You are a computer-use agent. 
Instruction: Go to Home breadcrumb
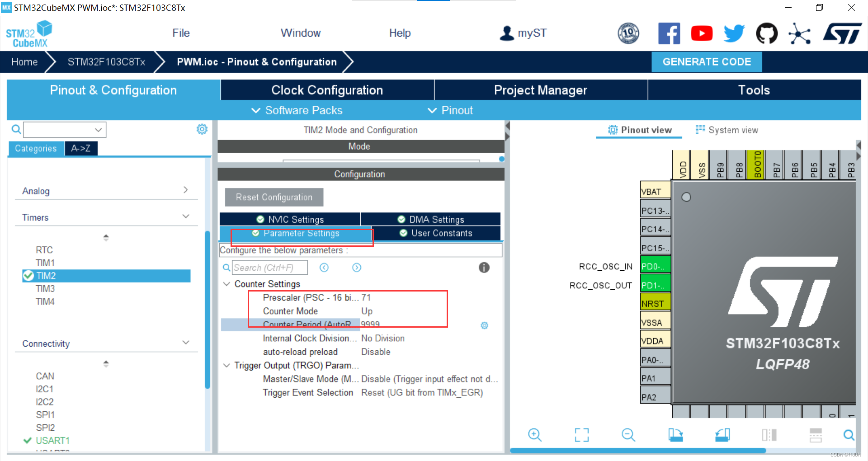click(x=24, y=62)
